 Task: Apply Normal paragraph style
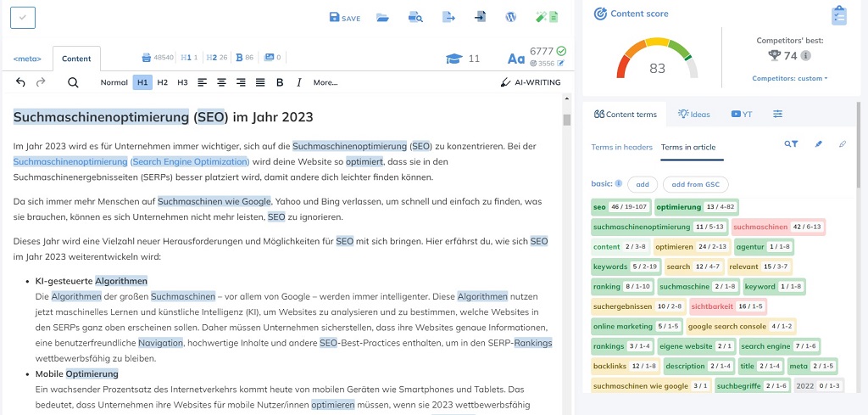[x=114, y=82]
